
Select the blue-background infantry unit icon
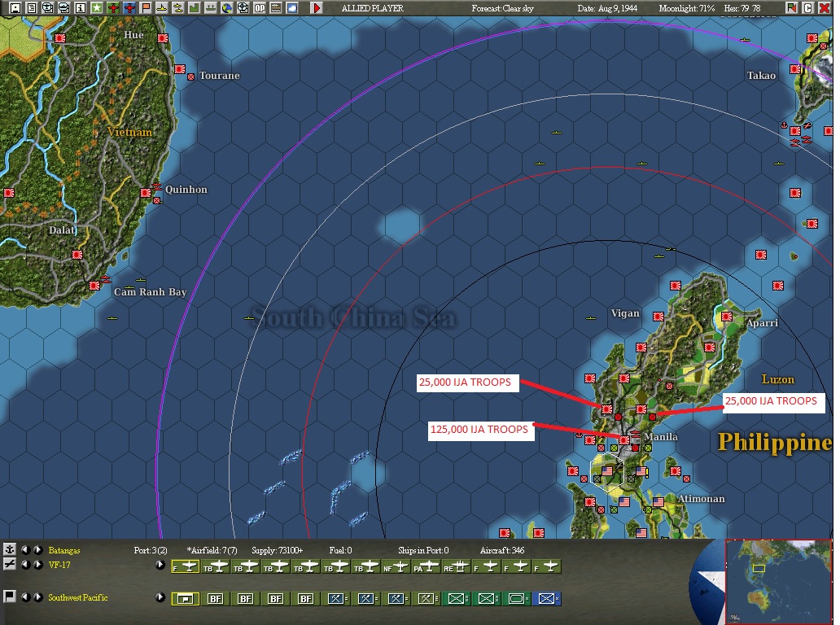(546, 599)
